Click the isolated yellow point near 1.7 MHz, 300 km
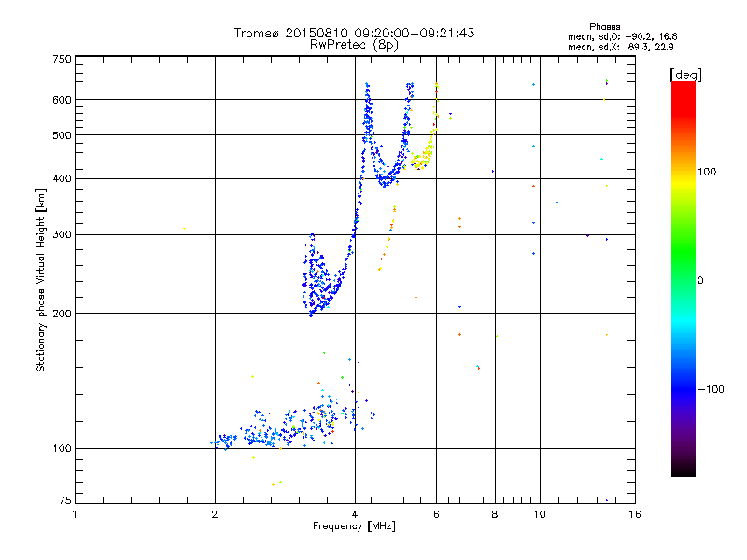 pyautogui.click(x=184, y=229)
